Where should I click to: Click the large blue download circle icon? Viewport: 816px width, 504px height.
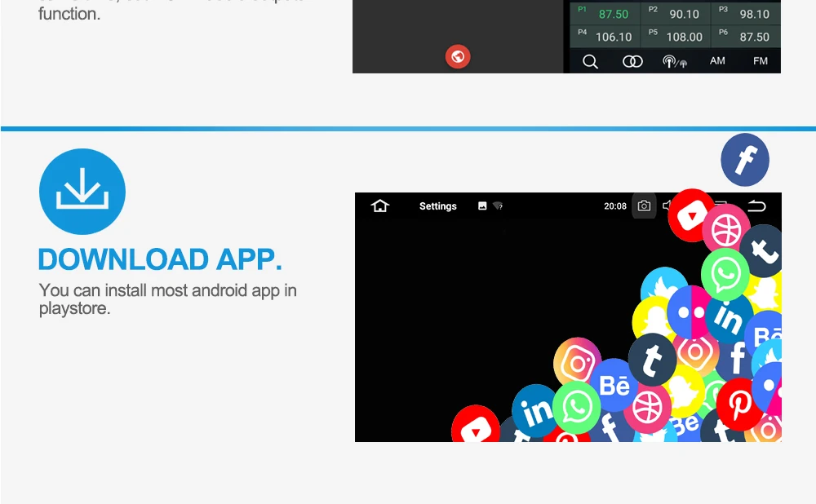(82, 192)
